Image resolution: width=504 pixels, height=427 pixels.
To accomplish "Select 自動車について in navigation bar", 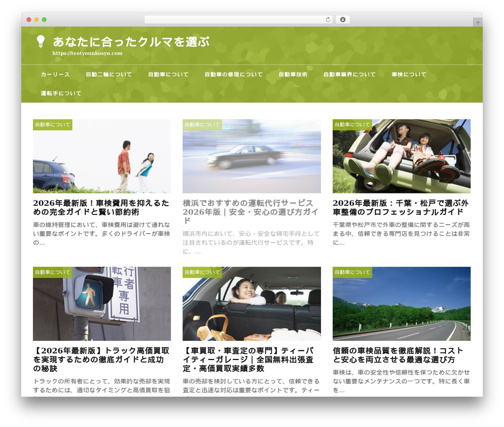I will [168, 74].
